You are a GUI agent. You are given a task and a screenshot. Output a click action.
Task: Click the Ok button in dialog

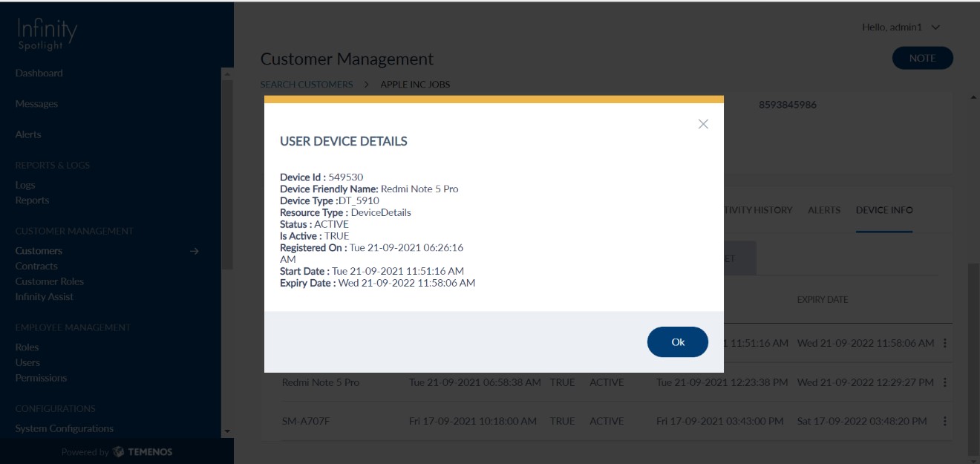pyautogui.click(x=677, y=342)
